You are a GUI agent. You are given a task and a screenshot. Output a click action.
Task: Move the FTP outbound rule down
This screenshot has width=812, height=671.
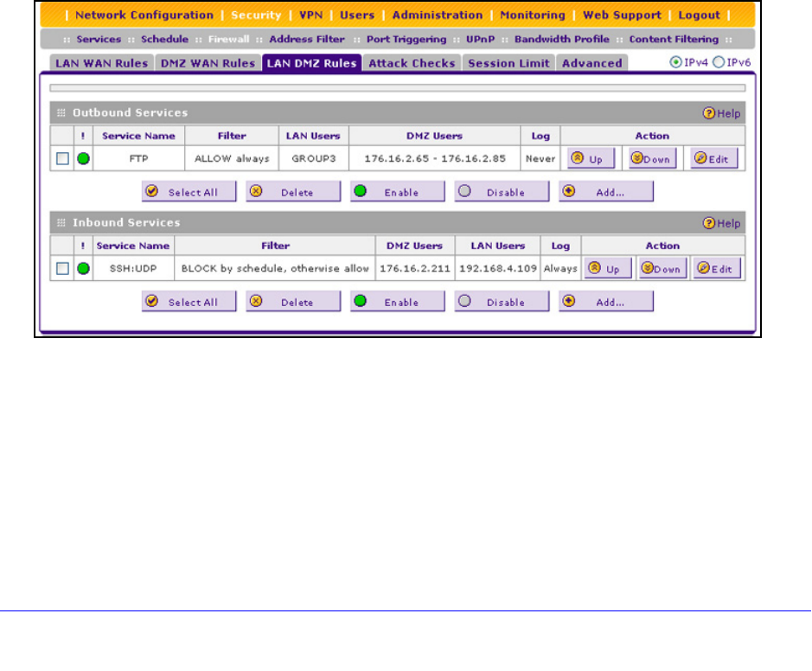(x=652, y=159)
